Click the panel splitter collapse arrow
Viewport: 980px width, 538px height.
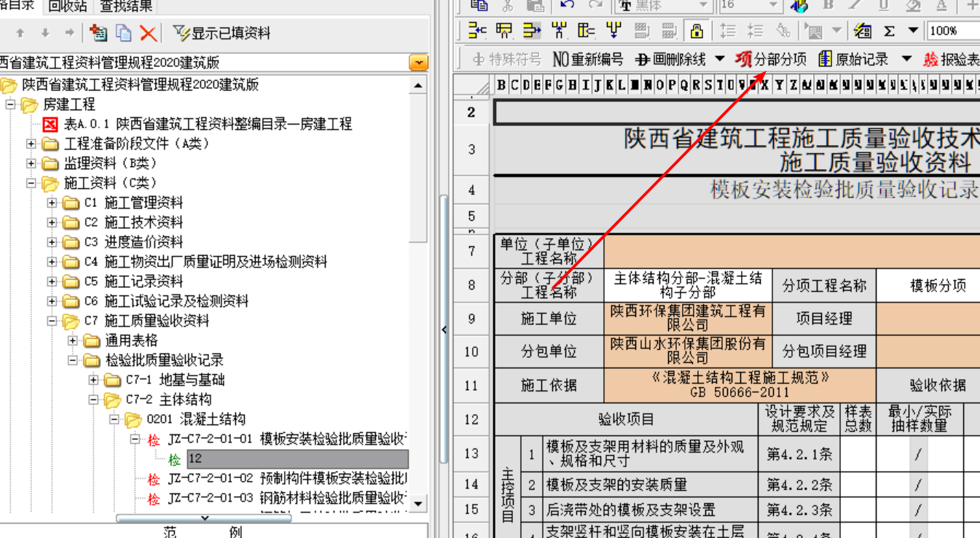pos(444,330)
